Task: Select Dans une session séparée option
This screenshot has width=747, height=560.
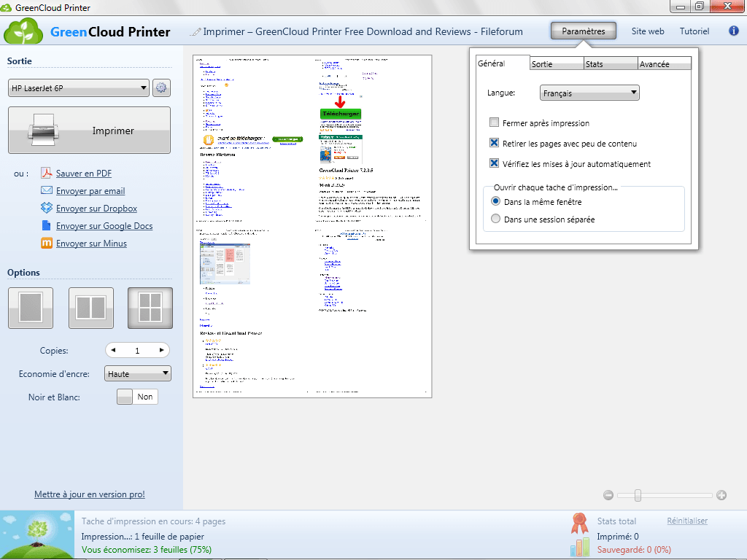Action: pyautogui.click(x=495, y=219)
